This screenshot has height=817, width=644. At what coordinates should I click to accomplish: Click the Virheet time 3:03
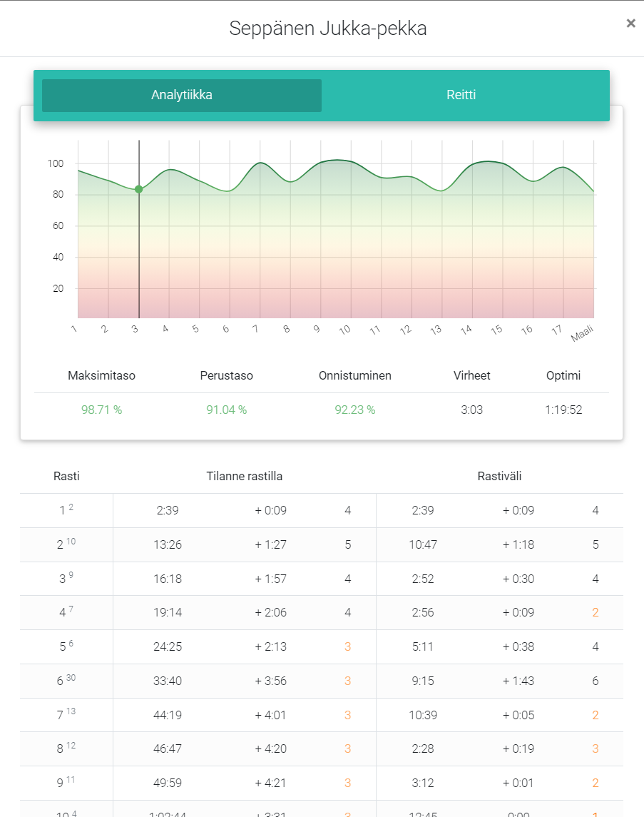point(471,410)
